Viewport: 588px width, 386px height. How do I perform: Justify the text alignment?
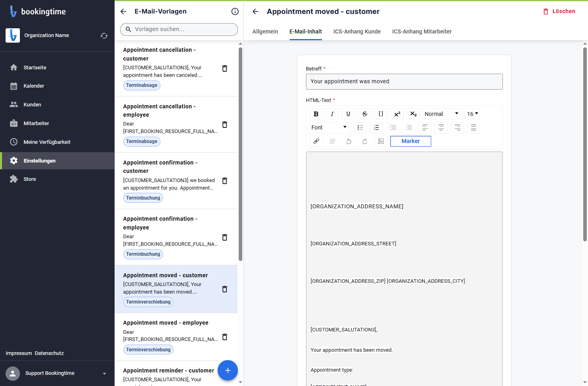[x=473, y=127]
